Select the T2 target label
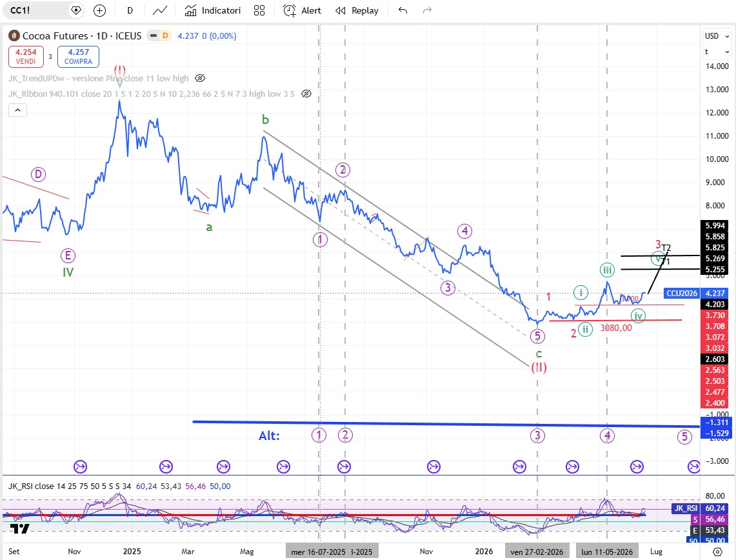Viewport: 736px width, 560px height. point(666,248)
